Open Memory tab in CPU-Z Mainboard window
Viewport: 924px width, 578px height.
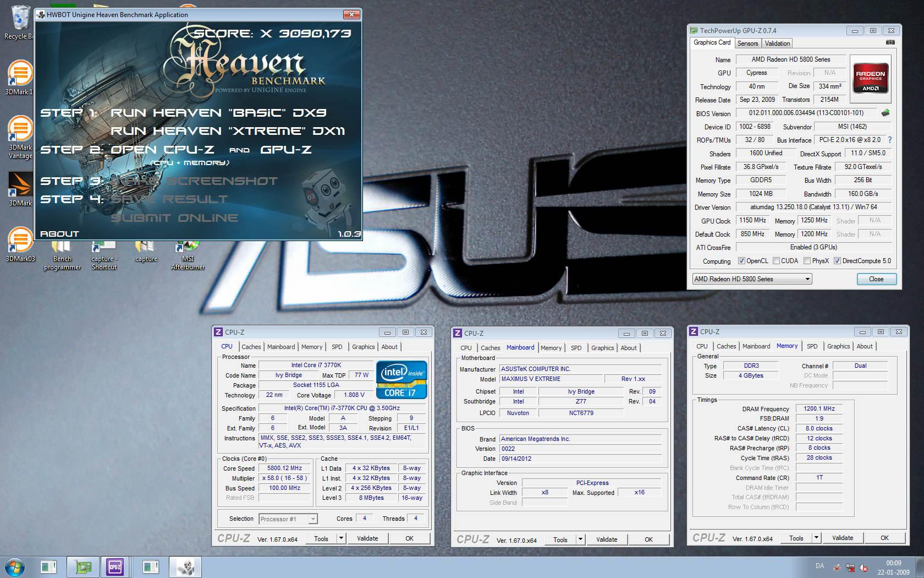point(551,348)
